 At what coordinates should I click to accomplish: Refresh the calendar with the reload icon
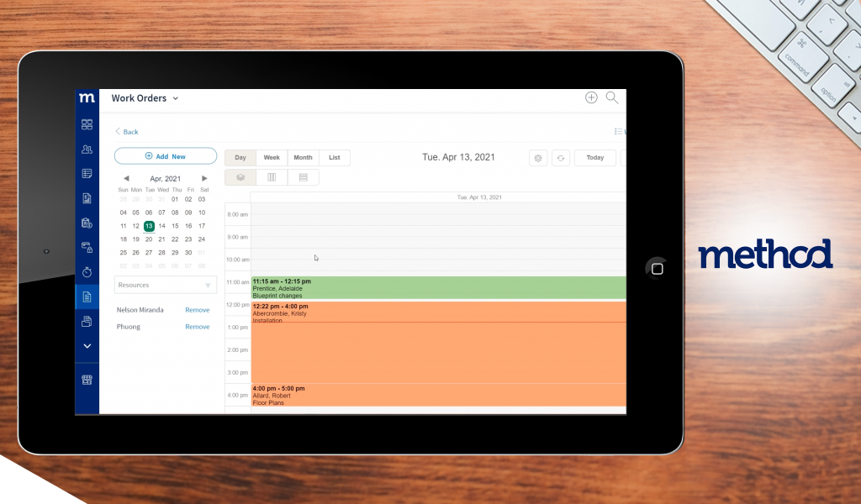(561, 158)
